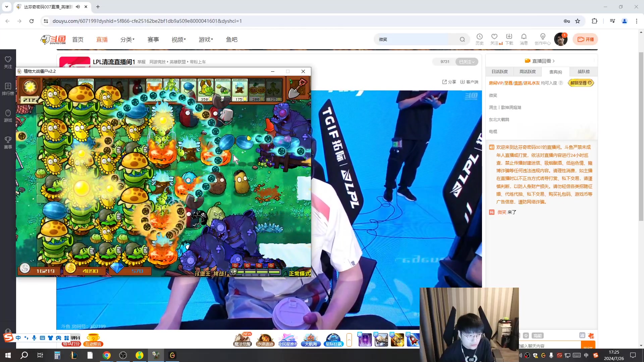644x362 pixels.
Task: Click the 星际狂飙 promo icon
Action: click(334, 340)
